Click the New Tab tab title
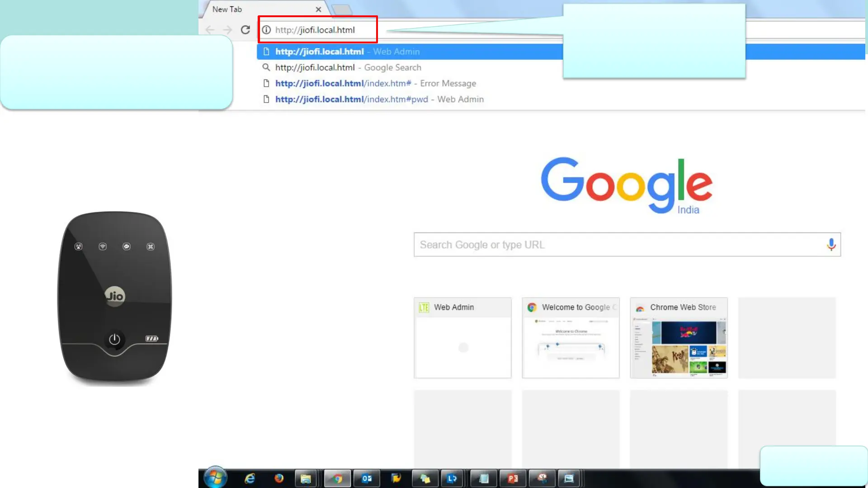The width and height of the screenshot is (868, 488). coord(227,9)
